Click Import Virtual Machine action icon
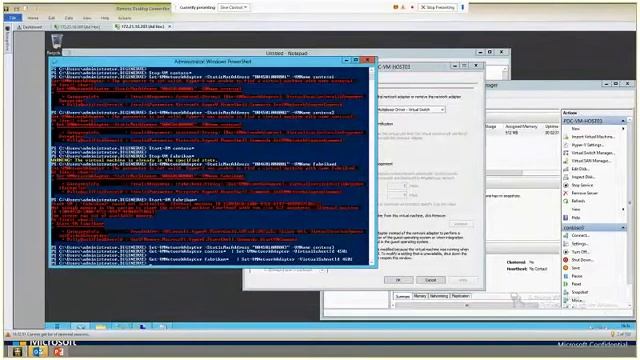Viewport: 640px width, 360px height. (x=566, y=137)
